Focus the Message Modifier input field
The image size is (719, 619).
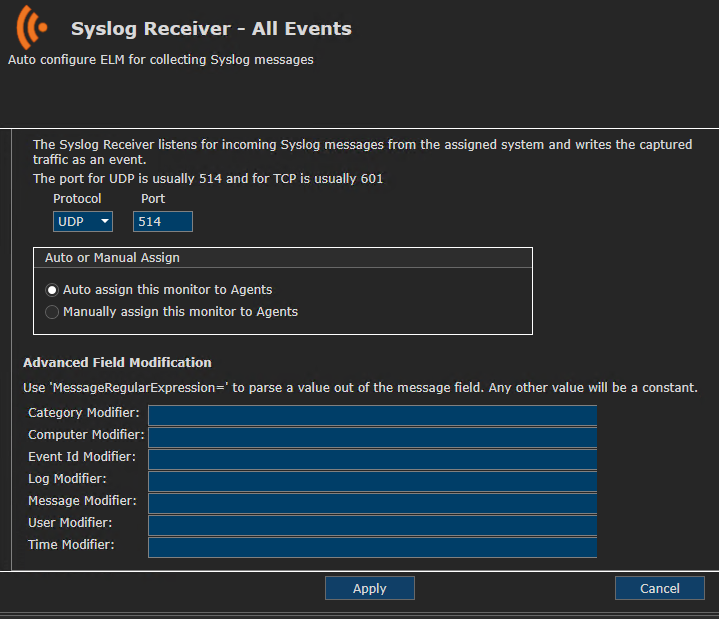[372, 503]
